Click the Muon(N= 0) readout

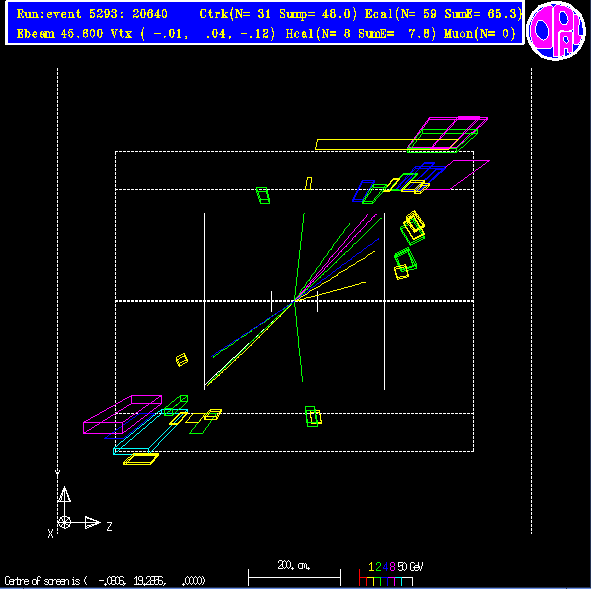479,34
